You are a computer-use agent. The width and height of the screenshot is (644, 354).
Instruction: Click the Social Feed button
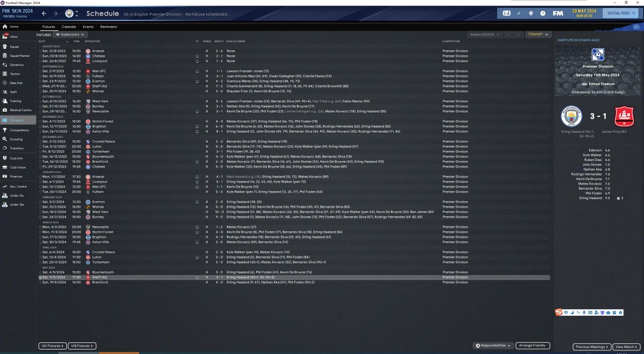tap(621, 13)
